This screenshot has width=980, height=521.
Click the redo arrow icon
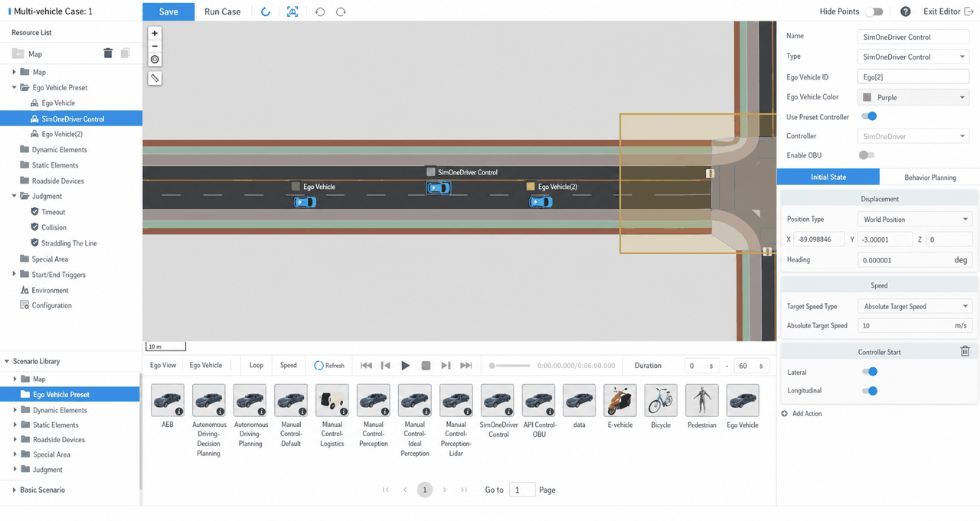tap(341, 11)
